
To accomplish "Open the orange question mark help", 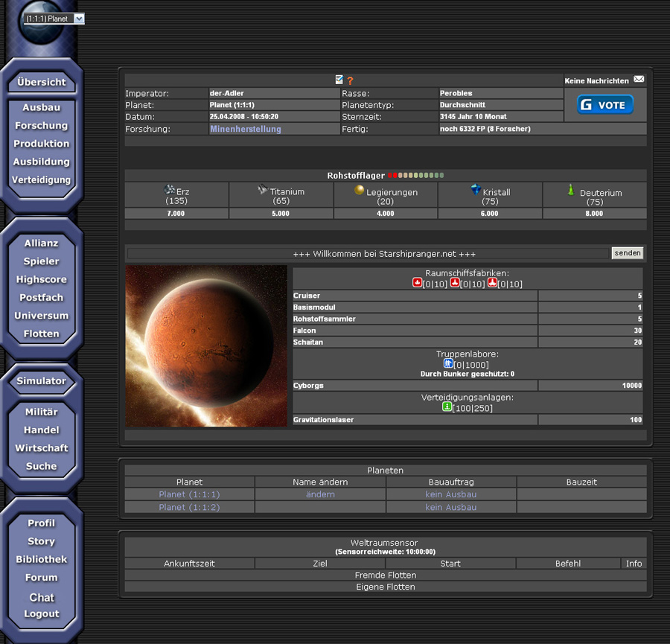I will tap(350, 80).
